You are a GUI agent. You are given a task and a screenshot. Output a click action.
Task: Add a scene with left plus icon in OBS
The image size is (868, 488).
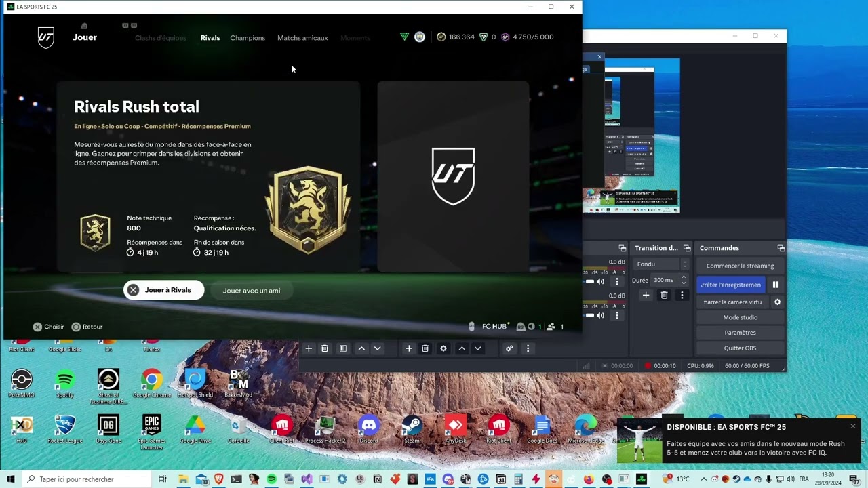[x=309, y=348]
